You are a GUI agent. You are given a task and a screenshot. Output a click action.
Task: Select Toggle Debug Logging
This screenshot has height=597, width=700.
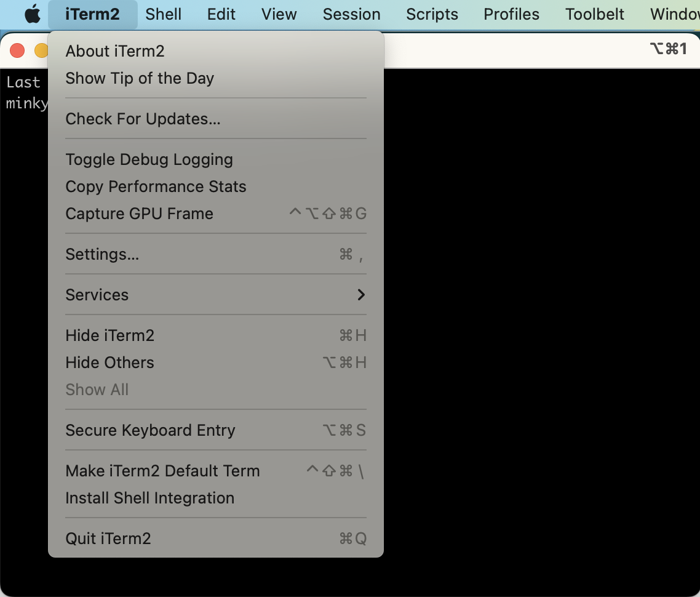(216, 159)
